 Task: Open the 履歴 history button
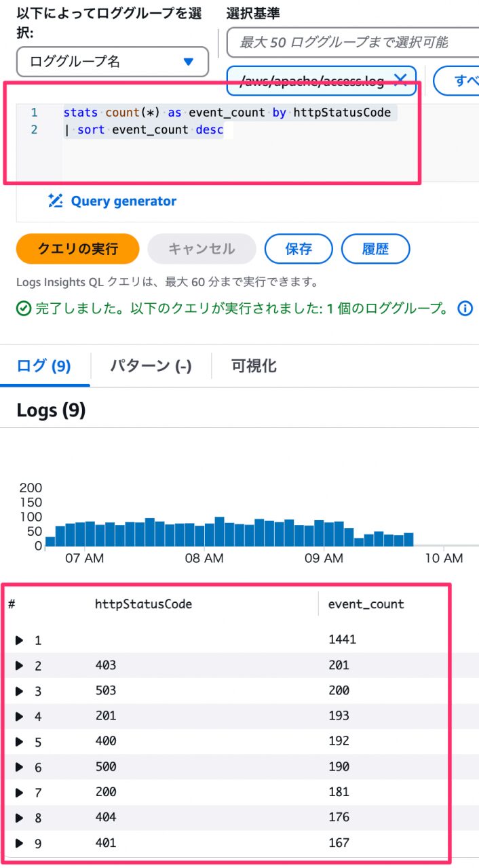click(375, 249)
